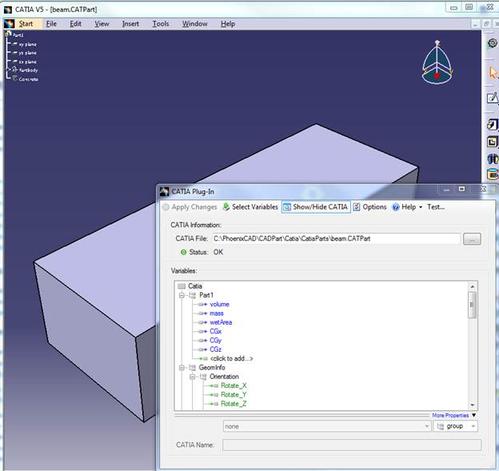499x471 pixels.
Task: Click the <click to add...> entry
Action: 232,359
